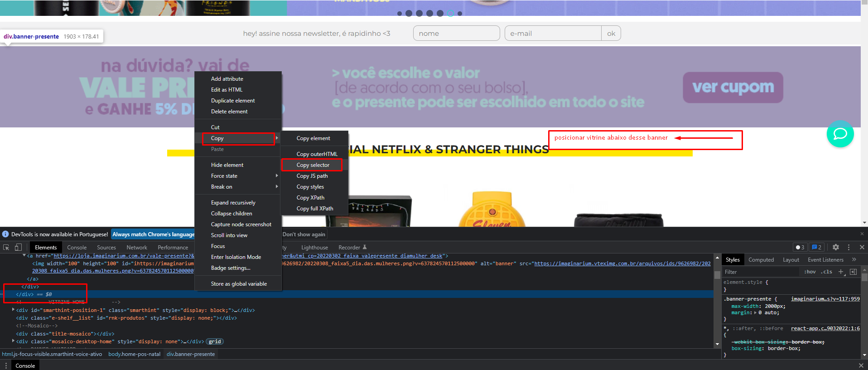Click the ver cupom banner button
The width and height of the screenshot is (868, 370).
pyautogui.click(x=733, y=87)
